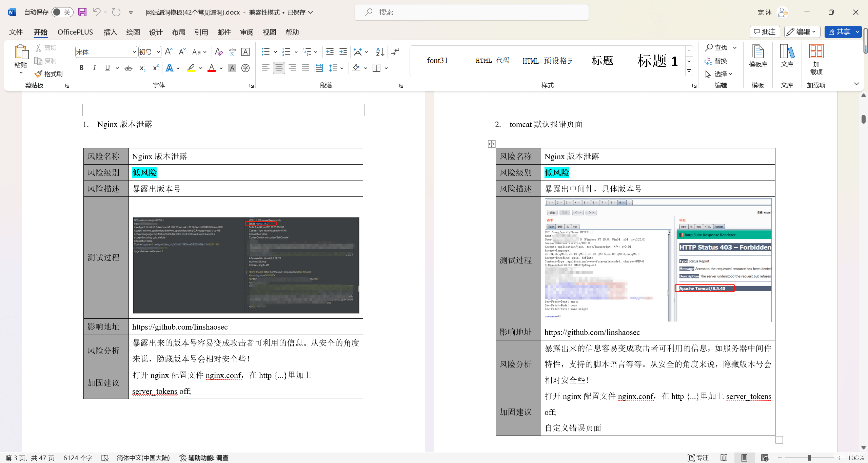This screenshot has width=868, height=463.
Task: Enable subscript formatting
Action: [x=141, y=68]
